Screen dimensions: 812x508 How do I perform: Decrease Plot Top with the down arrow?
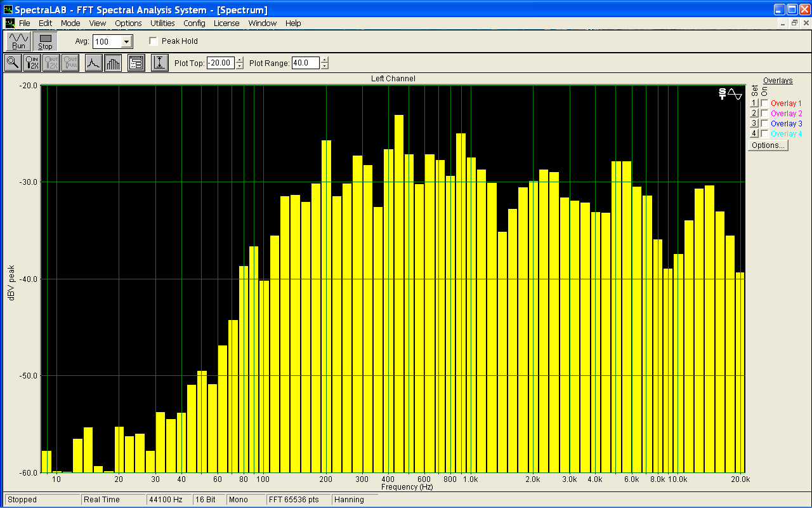(239, 66)
